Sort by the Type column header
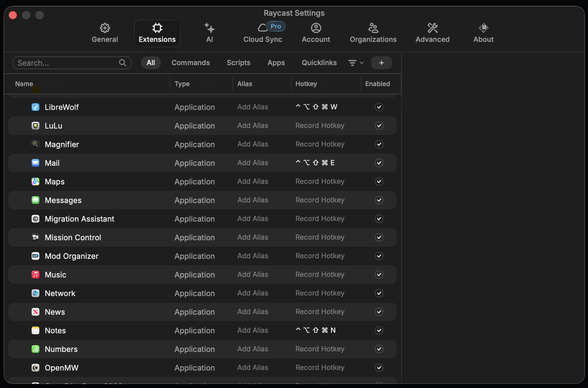 click(182, 84)
